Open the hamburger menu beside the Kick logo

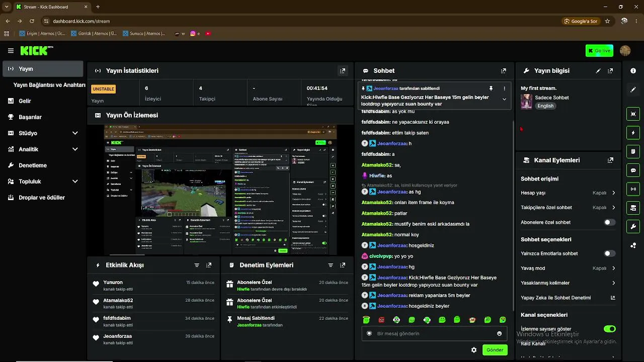click(11, 51)
